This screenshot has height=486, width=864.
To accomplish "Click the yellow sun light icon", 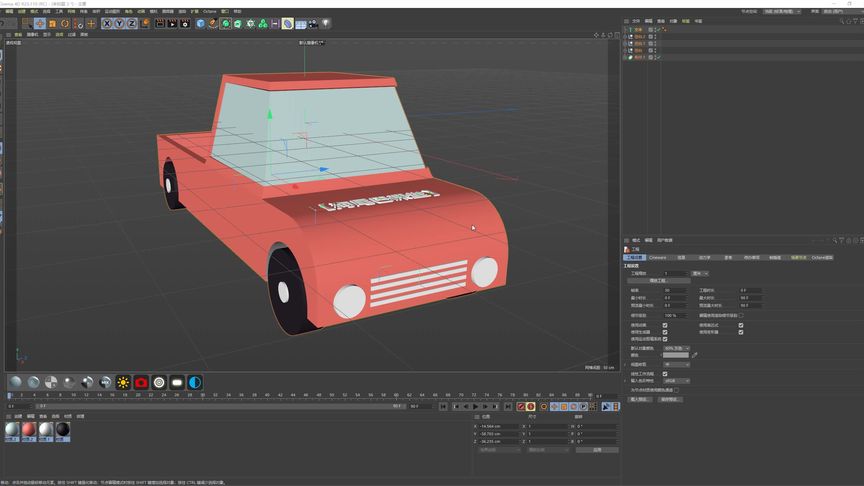I will [x=123, y=382].
